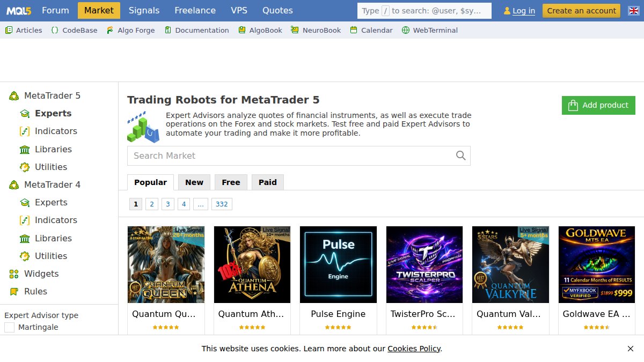Click the WebTerminal globe icon
644x362 pixels.
click(x=406, y=31)
